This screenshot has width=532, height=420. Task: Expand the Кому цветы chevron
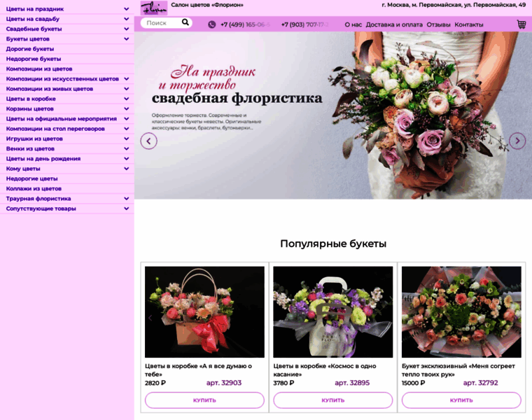click(x=127, y=169)
